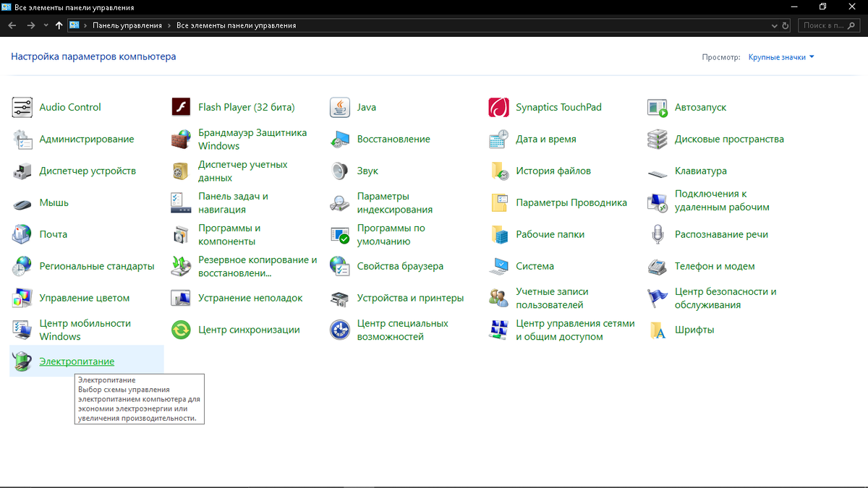Screen dimensions: 868x488
Task: Open the Панель задач и навигация icon
Action: coord(181,202)
